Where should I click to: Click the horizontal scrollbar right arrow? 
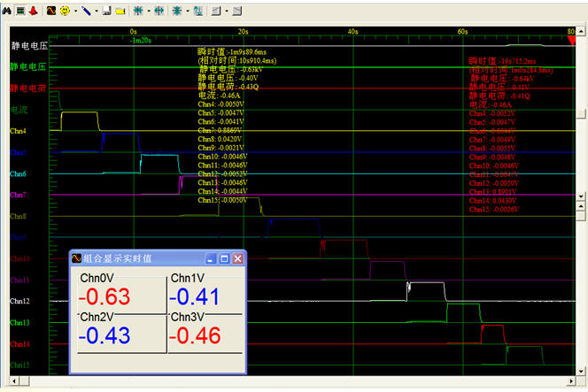pyautogui.click(x=571, y=381)
